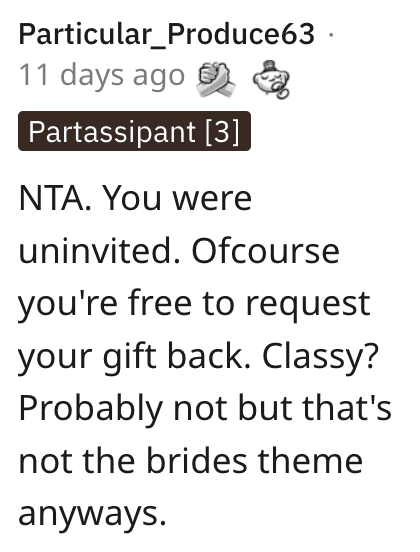Click the text line "your gift back. Classy?"
The height and width of the screenshot is (552, 420).
[199, 358]
